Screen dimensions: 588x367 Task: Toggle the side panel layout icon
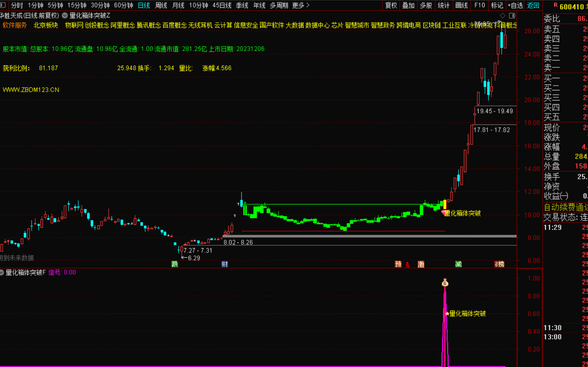[x=512, y=15]
